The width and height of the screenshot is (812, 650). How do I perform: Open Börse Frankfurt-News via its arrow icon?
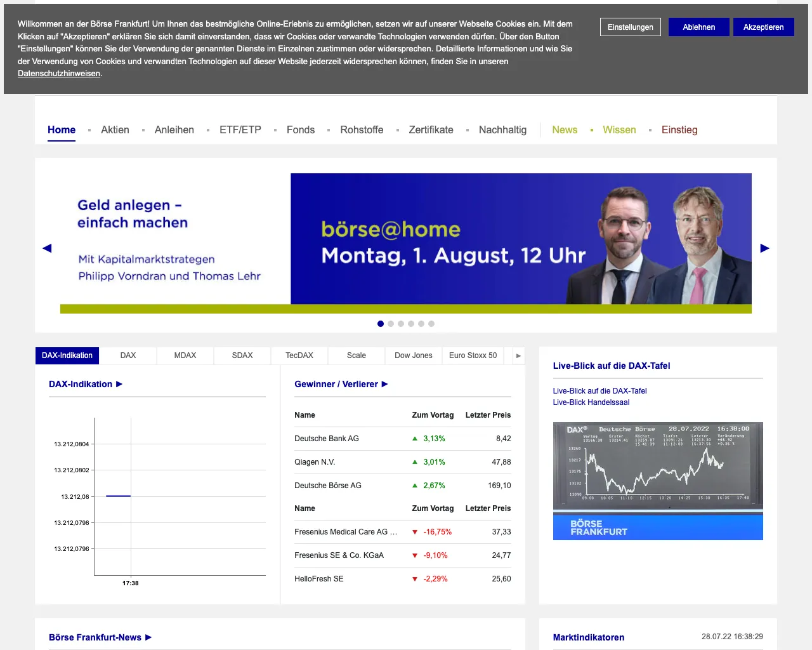[x=147, y=637]
